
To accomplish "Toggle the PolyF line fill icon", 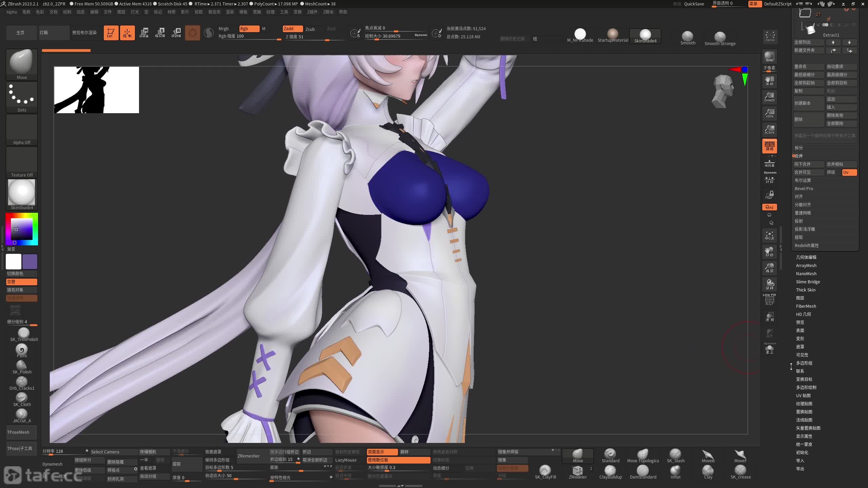I will (770, 300).
